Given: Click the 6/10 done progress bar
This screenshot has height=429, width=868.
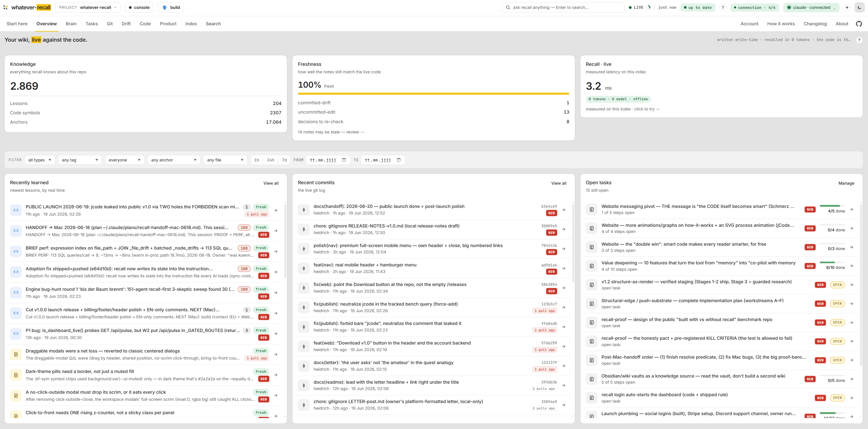Looking at the screenshot, I should coord(832,262).
